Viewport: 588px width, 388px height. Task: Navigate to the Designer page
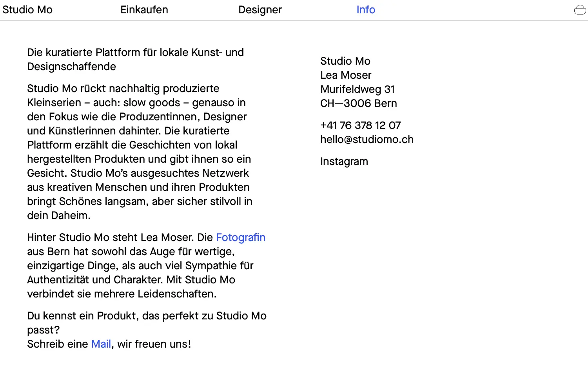pos(260,10)
